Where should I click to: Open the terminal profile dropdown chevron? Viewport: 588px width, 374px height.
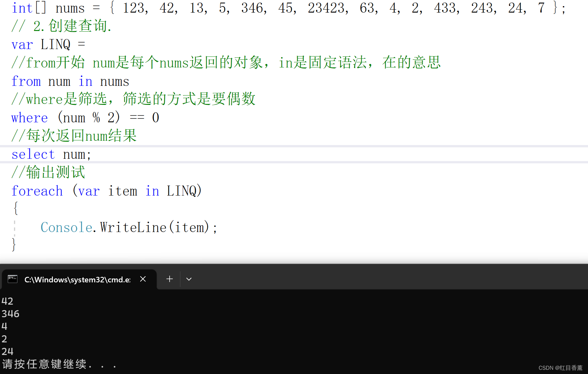pos(189,279)
